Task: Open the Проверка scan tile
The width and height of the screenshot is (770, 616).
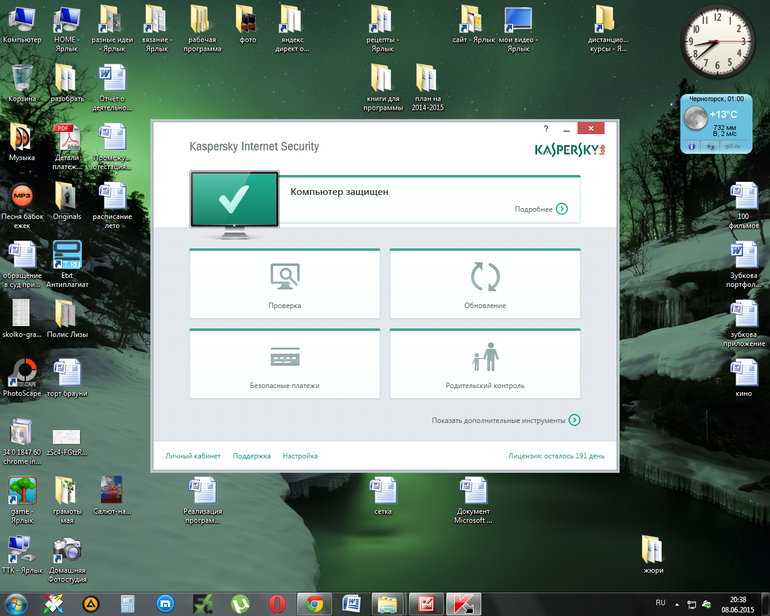Action: (284, 284)
